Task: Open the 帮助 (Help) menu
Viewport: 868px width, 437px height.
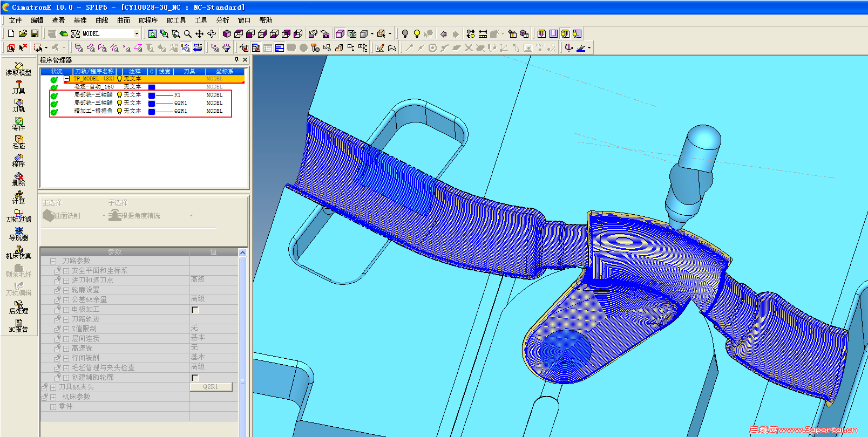Action: [x=266, y=21]
